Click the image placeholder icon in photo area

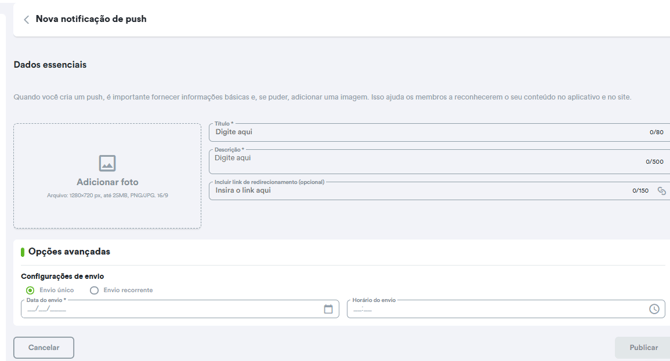click(x=107, y=163)
